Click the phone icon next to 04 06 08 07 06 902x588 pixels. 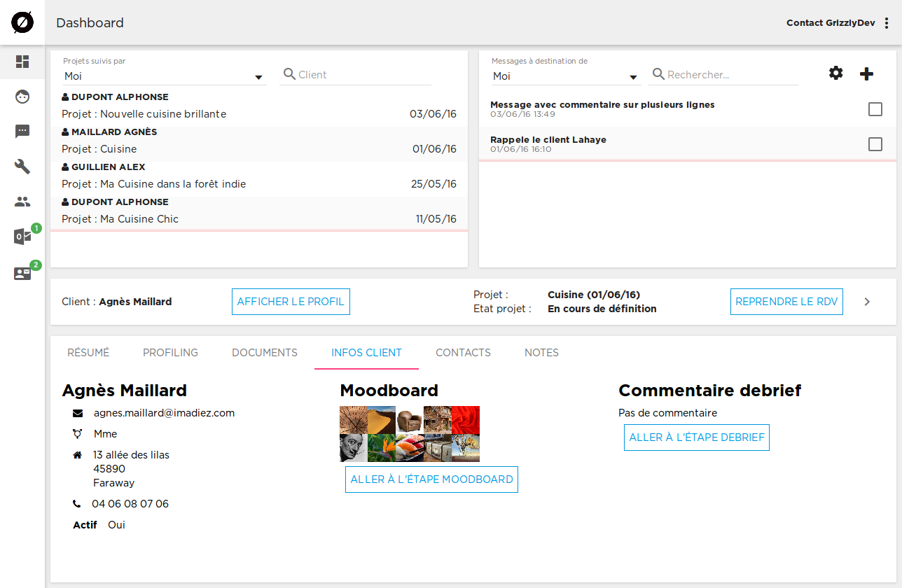76,504
